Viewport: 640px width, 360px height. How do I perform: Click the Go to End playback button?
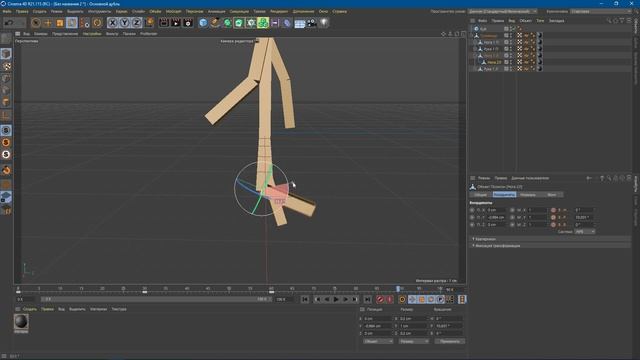[367, 300]
